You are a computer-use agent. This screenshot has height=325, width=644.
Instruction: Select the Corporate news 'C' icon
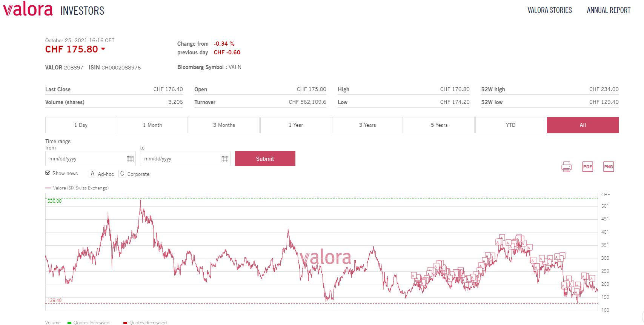121,173
